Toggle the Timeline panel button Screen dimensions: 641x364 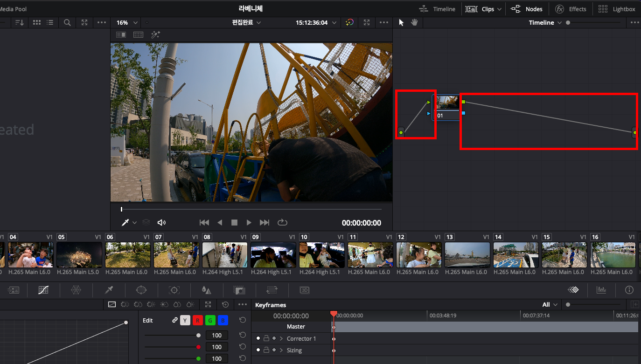[x=437, y=9]
